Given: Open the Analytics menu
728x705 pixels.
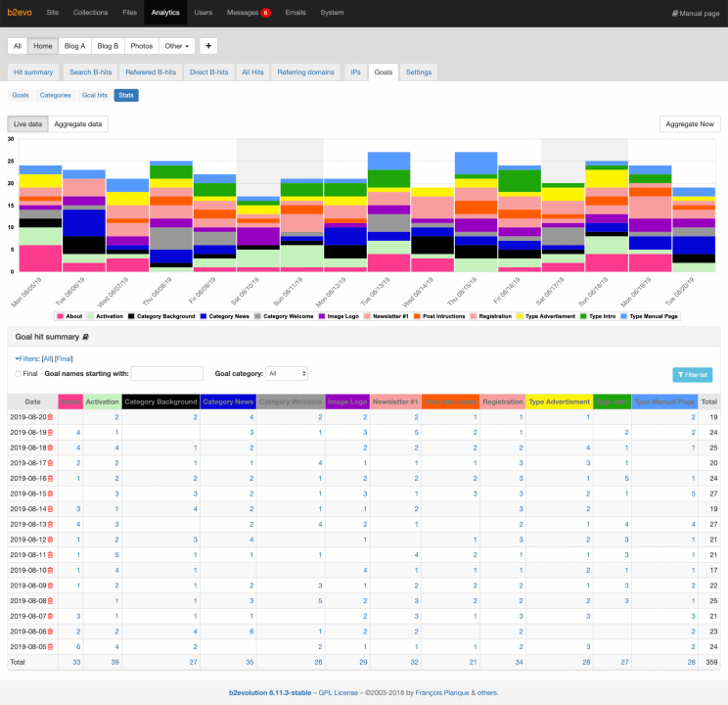Looking at the screenshot, I should tap(165, 13).
